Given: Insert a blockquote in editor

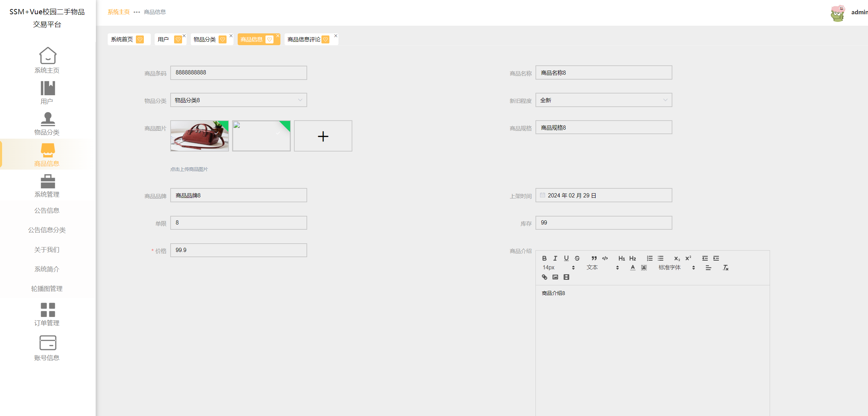Looking at the screenshot, I should [x=594, y=258].
